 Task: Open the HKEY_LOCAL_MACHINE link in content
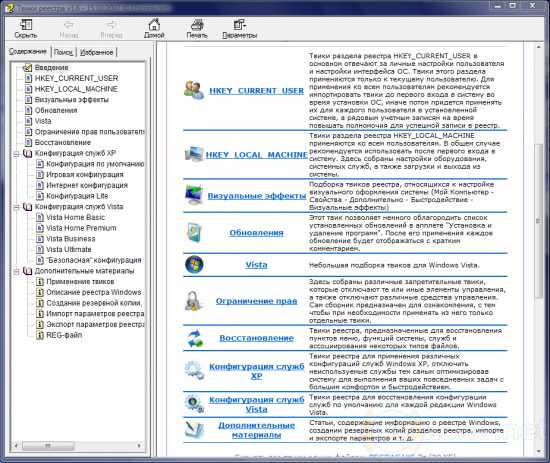[256, 155]
